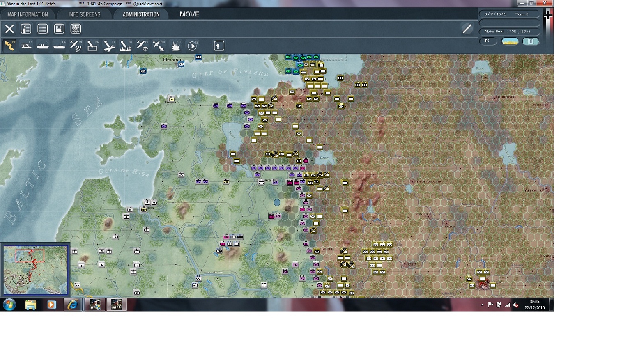Launch Windows Media Player from taskbar
This screenshot has height=362, width=644.
pos(52,305)
